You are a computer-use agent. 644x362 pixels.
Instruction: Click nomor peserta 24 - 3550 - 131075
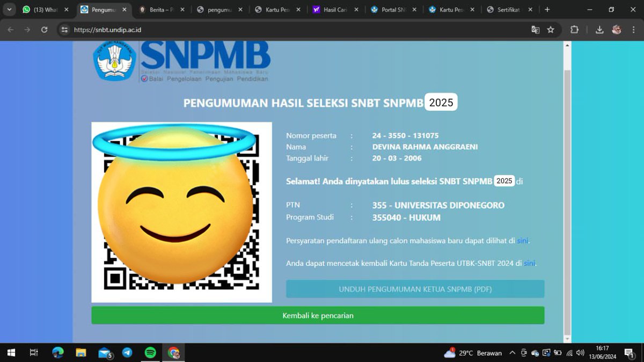[405, 135]
